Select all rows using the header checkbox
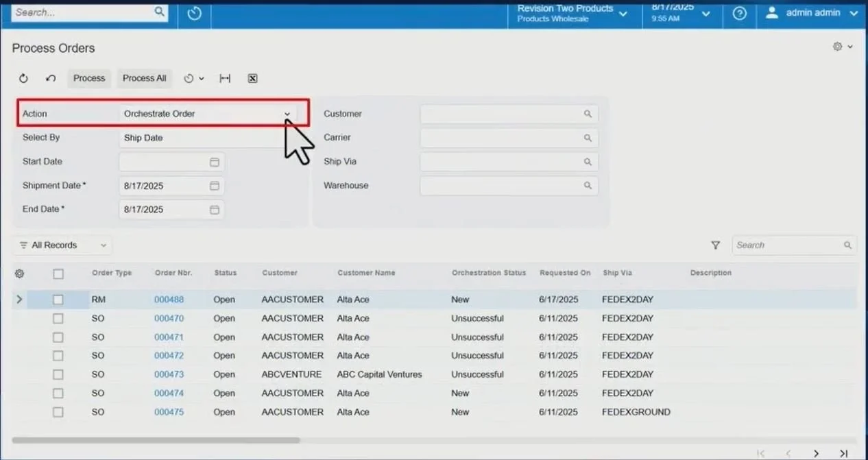 58,273
